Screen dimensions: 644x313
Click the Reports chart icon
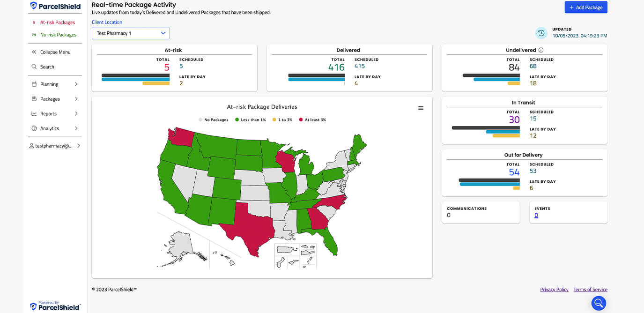pos(34,113)
